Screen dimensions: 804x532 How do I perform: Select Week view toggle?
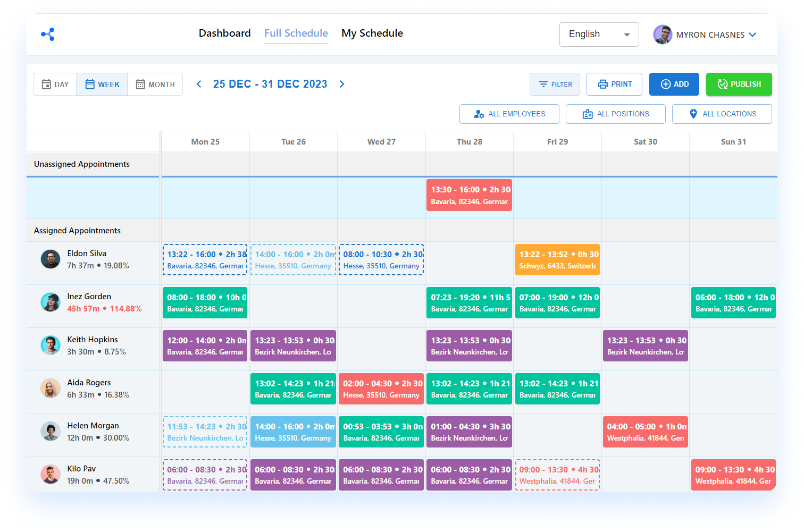coord(102,85)
